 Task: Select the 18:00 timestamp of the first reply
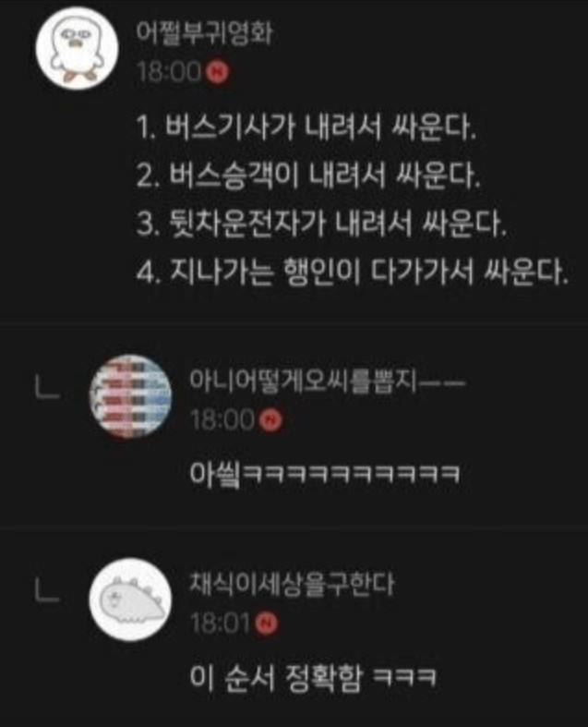(222, 420)
